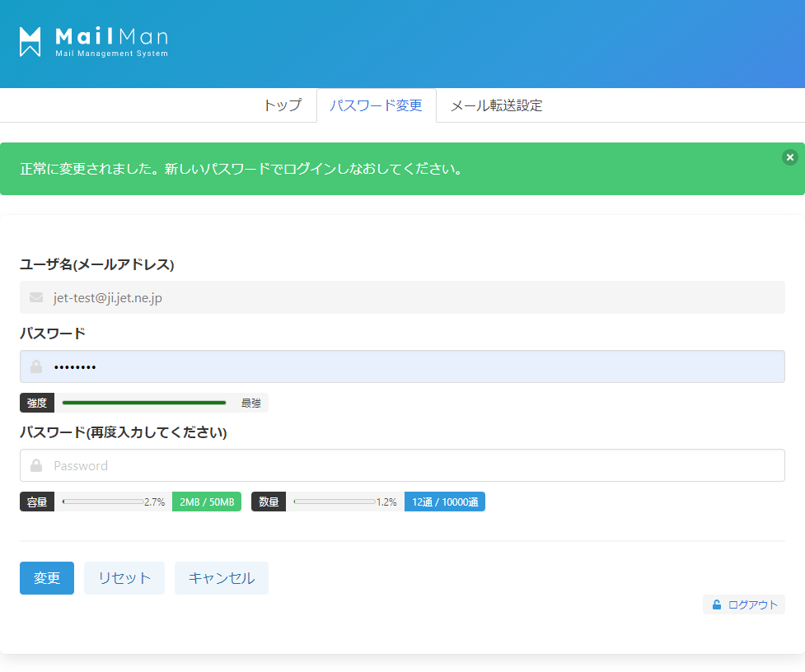Click the リセット button
Viewport: 805px width, 672px height.
pos(124,578)
